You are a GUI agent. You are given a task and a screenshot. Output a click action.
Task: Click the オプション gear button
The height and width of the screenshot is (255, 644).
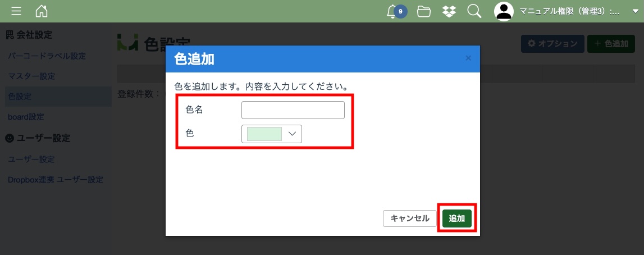tap(552, 44)
